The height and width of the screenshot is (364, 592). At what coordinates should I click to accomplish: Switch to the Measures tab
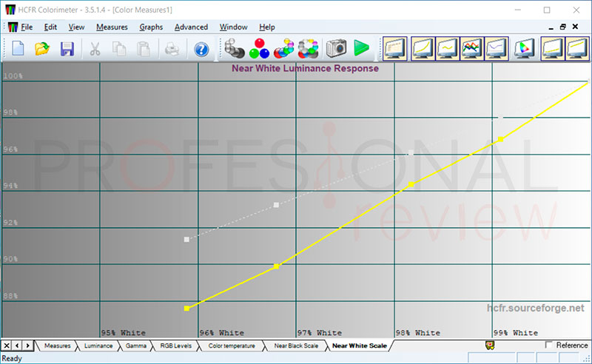pos(58,346)
